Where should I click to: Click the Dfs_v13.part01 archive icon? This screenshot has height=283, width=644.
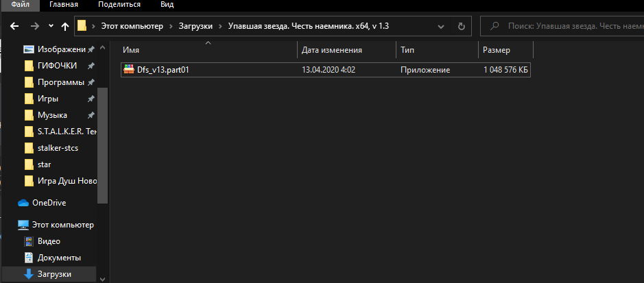tap(128, 70)
